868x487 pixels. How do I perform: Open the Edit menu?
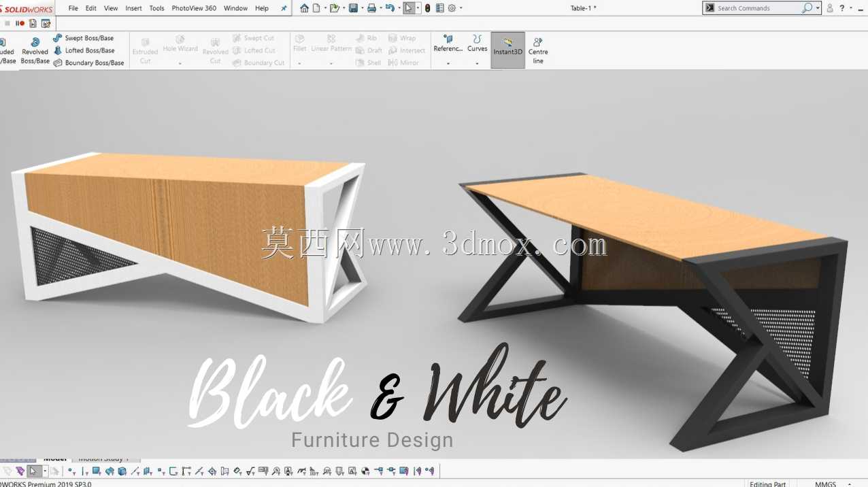pos(90,8)
